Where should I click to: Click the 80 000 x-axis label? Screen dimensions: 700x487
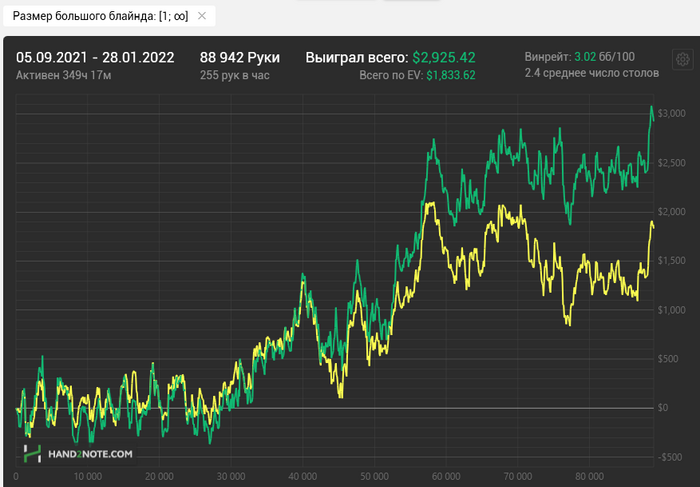[589, 476]
